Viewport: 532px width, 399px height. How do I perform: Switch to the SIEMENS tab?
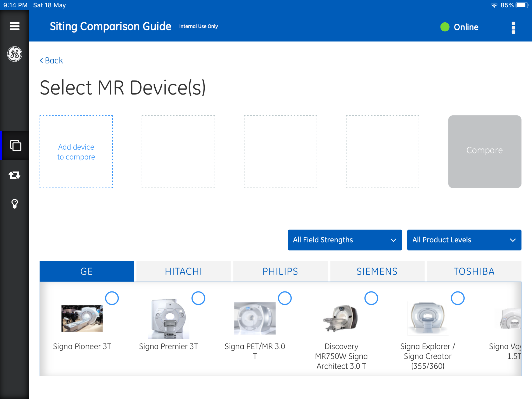pos(377,271)
